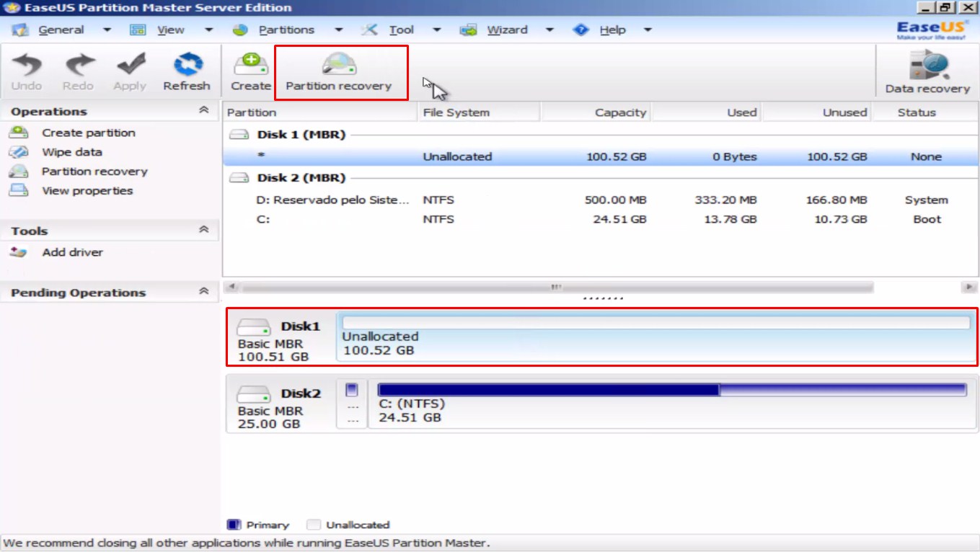
Task: Open the Data recovery tool
Action: tap(927, 72)
